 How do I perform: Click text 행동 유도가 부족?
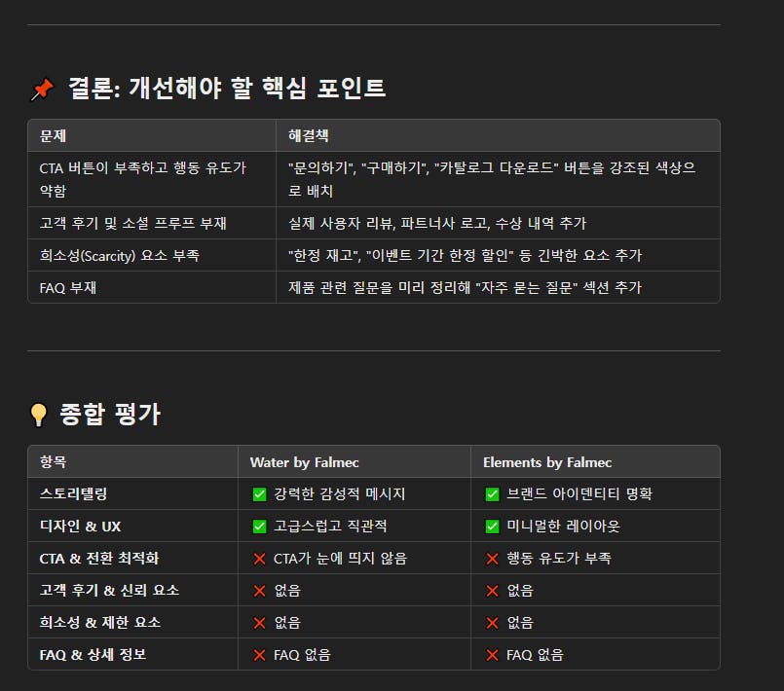559,559
